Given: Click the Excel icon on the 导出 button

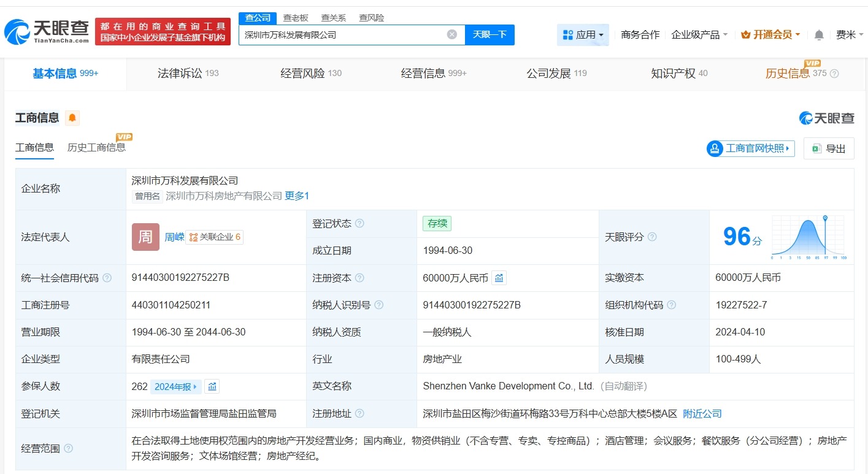Looking at the screenshot, I should (816, 148).
